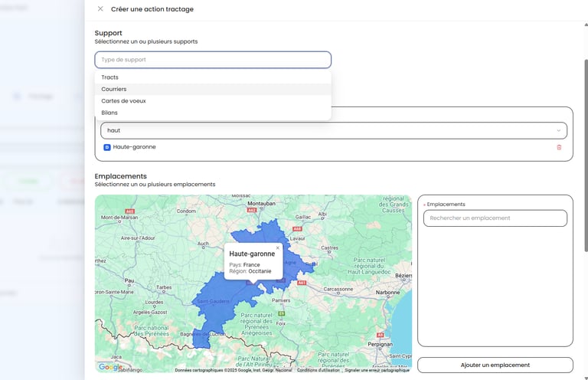This screenshot has height=380, width=588.
Task: Click the highlighted Haute-garonne region near Saint-Gaudens
Action: click(213, 301)
